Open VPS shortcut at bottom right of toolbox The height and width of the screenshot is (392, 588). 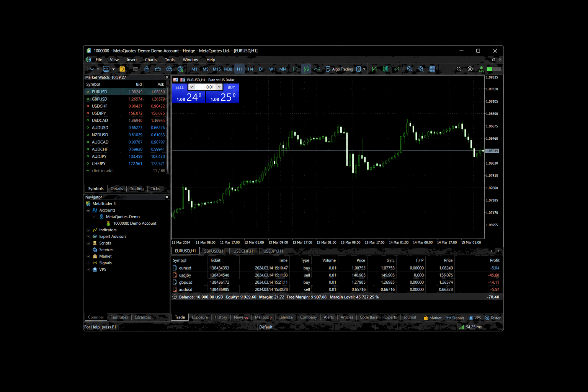[475, 318]
